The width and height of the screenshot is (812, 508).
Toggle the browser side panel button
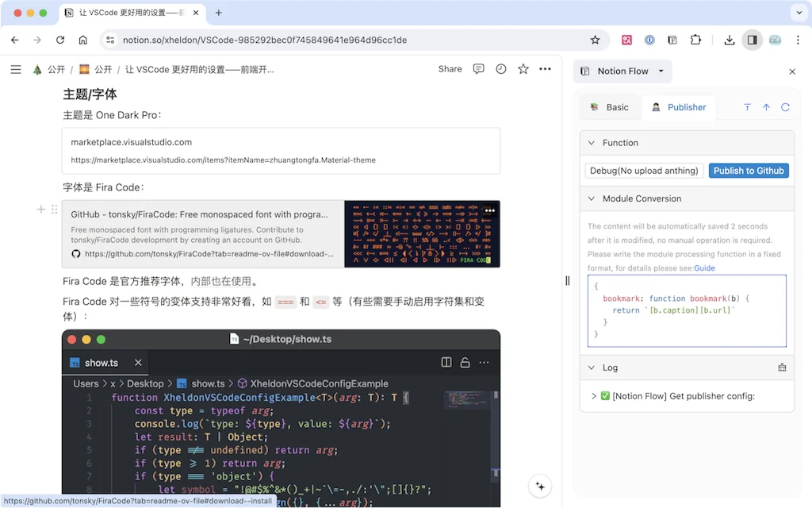(752, 40)
